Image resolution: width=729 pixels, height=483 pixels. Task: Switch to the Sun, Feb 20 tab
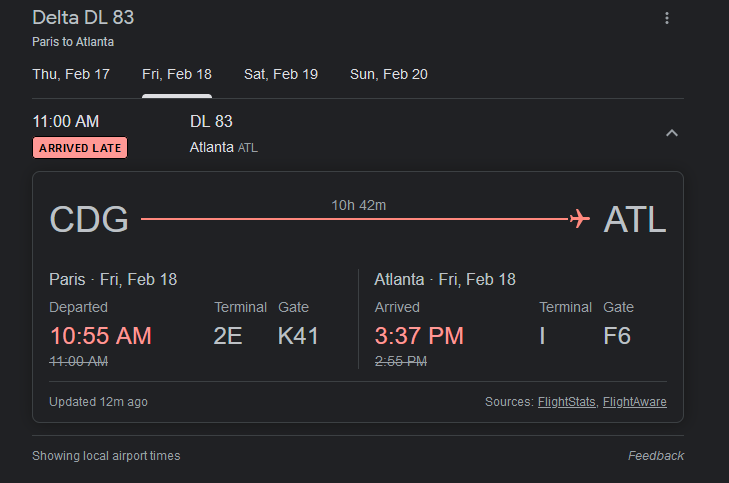(389, 74)
